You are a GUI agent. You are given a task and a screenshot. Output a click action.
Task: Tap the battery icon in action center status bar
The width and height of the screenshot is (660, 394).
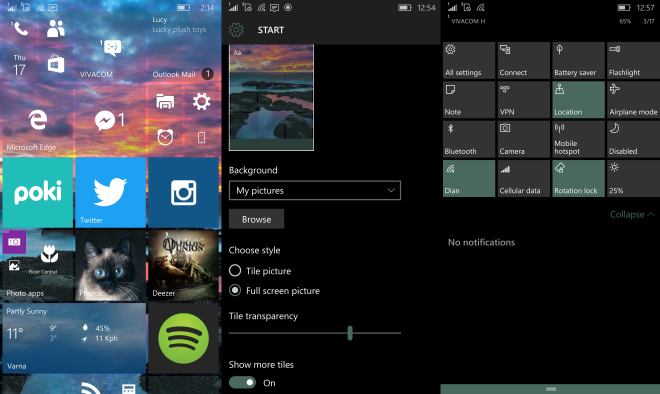pos(623,8)
